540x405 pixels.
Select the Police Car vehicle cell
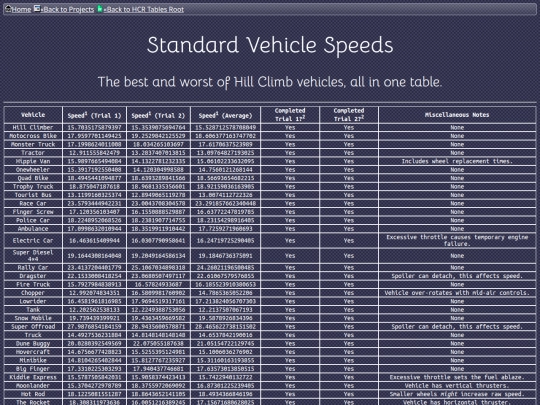pyautogui.click(x=33, y=220)
